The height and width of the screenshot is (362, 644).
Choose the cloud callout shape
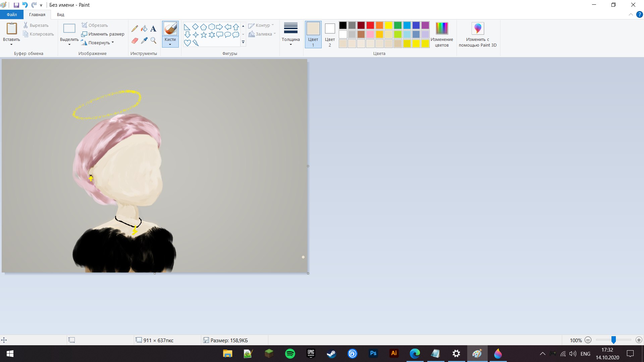click(236, 35)
